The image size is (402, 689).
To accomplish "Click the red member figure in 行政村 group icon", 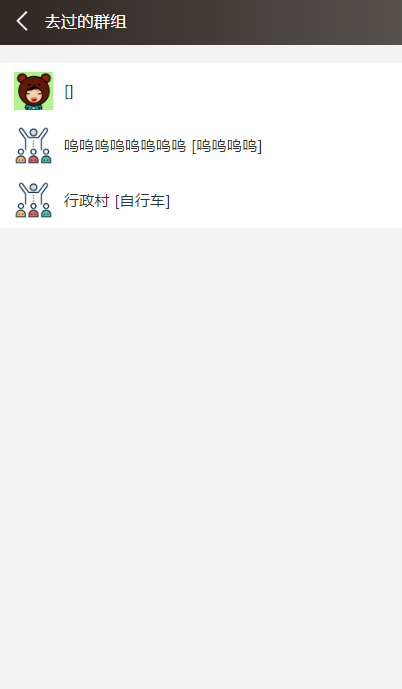I will (x=33, y=213).
